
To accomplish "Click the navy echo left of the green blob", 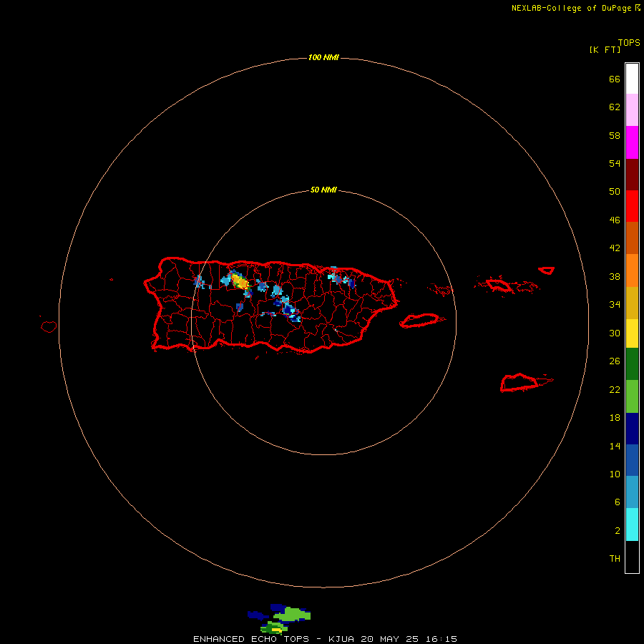I will pyautogui.click(x=258, y=615).
